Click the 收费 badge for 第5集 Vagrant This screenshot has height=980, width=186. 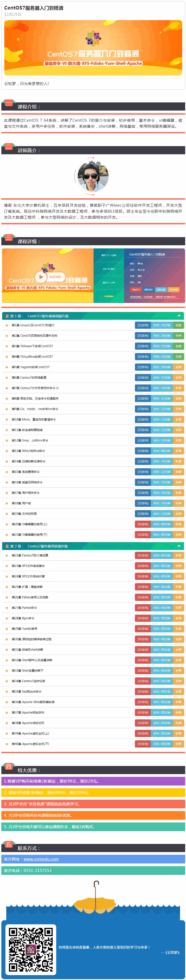tap(178, 367)
